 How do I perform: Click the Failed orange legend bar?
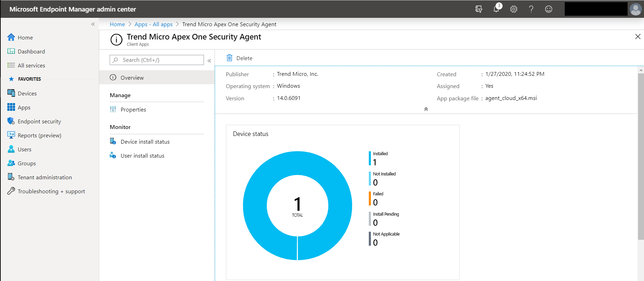coord(370,199)
